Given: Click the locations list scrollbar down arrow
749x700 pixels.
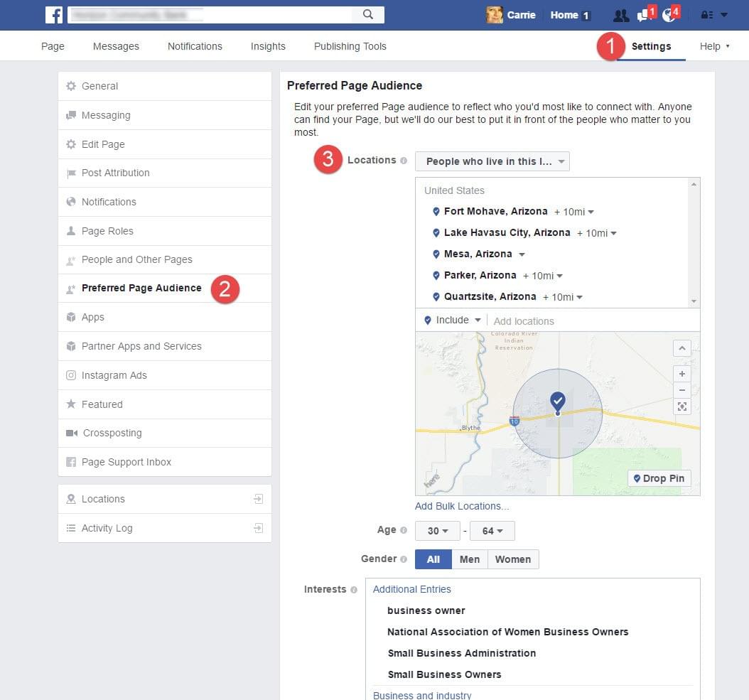Looking at the screenshot, I should coord(694,301).
